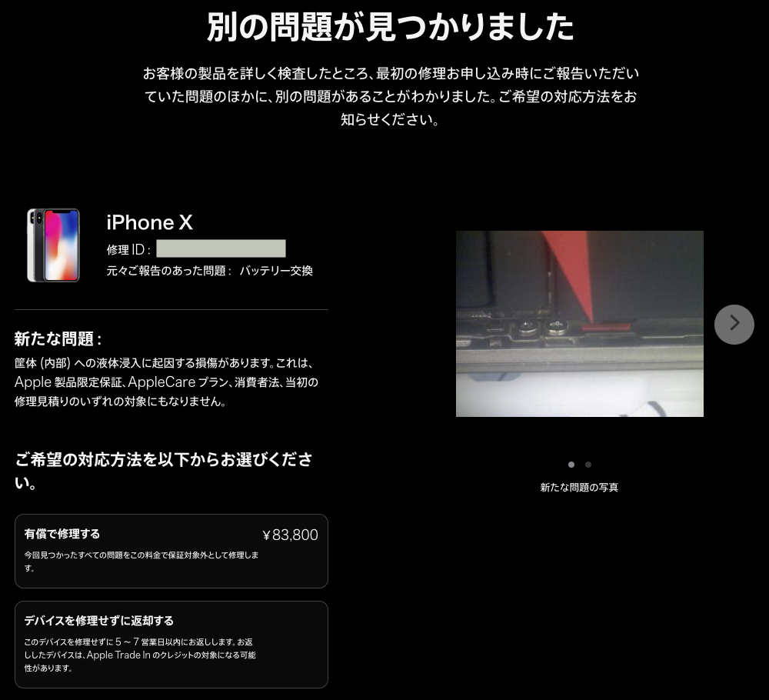
Task: Click the iPhone X device name title
Action: point(149,222)
